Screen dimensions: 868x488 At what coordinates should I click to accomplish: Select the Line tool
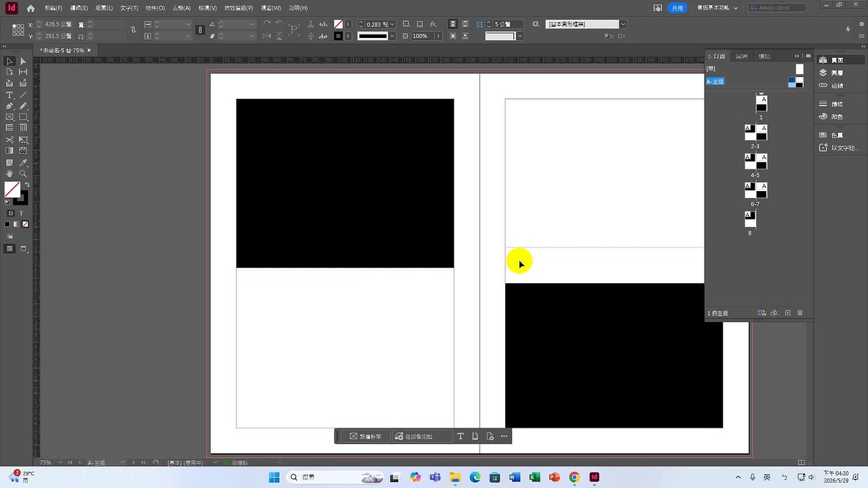pyautogui.click(x=23, y=95)
